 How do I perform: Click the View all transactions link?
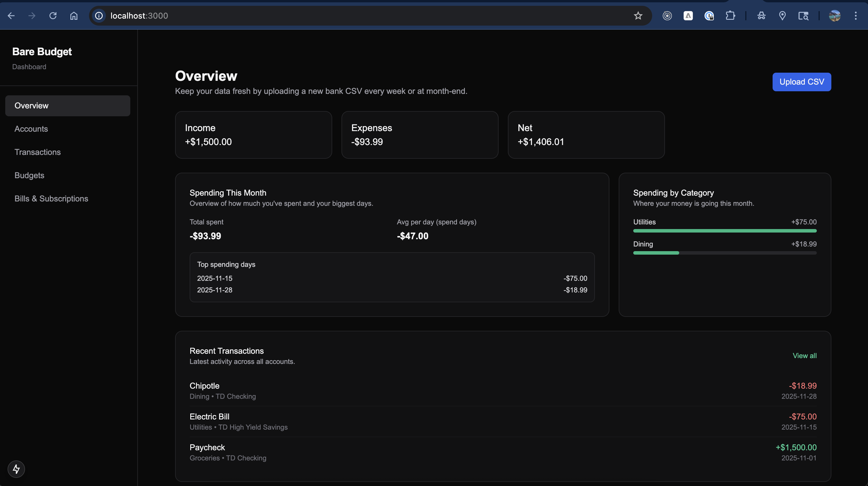[x=804, y=356]
